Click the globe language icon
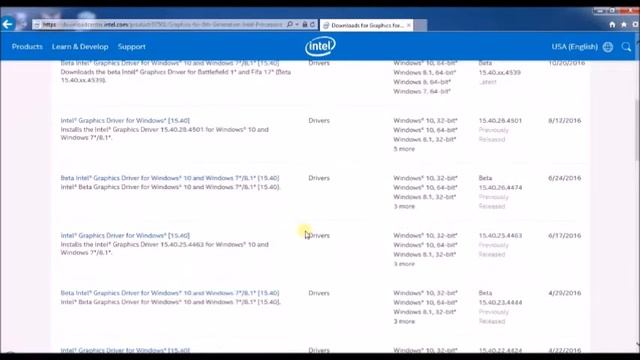This screenshot has width=640, height=360. [x=608, y=47]
